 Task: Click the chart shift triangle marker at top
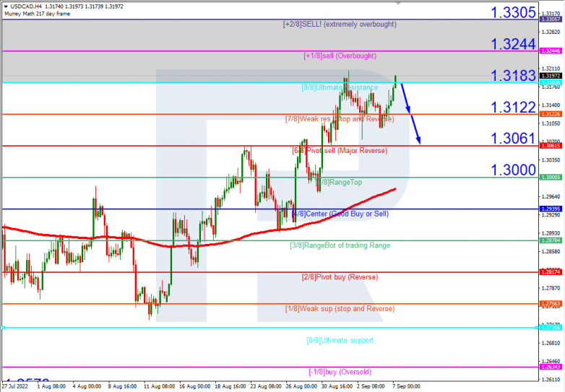click(398, 3)
